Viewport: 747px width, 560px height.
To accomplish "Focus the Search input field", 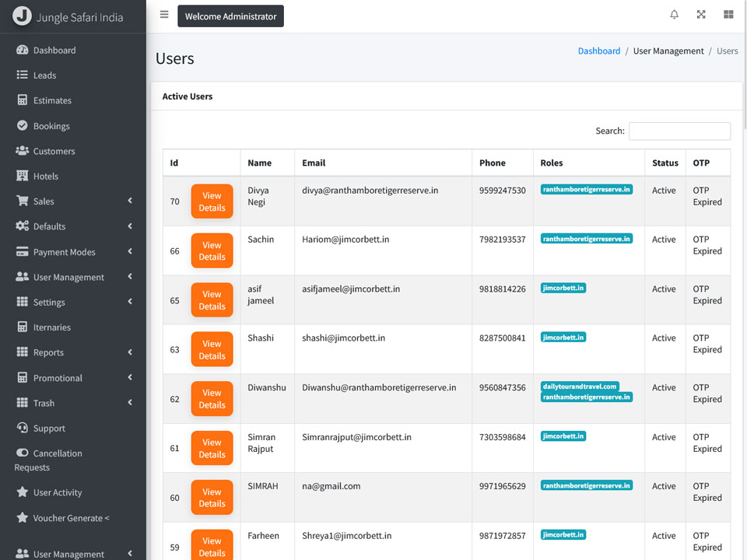I will [x=679, y=131].
